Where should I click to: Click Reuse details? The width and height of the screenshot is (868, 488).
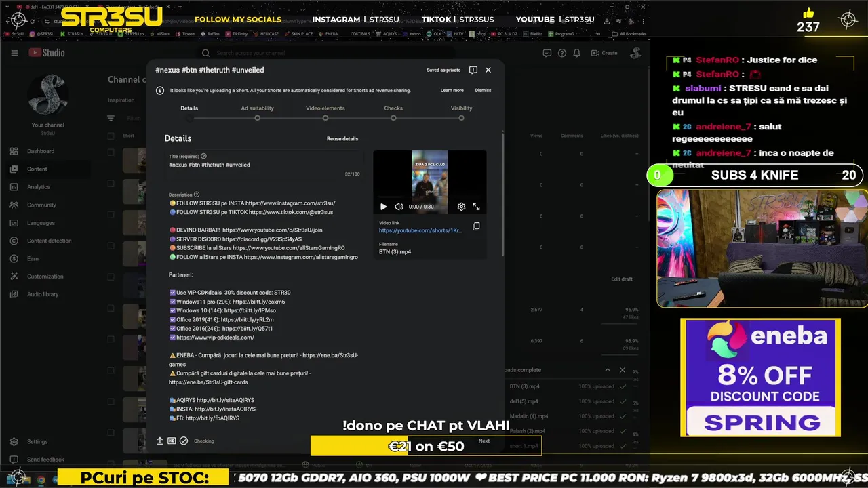point(342,138)
